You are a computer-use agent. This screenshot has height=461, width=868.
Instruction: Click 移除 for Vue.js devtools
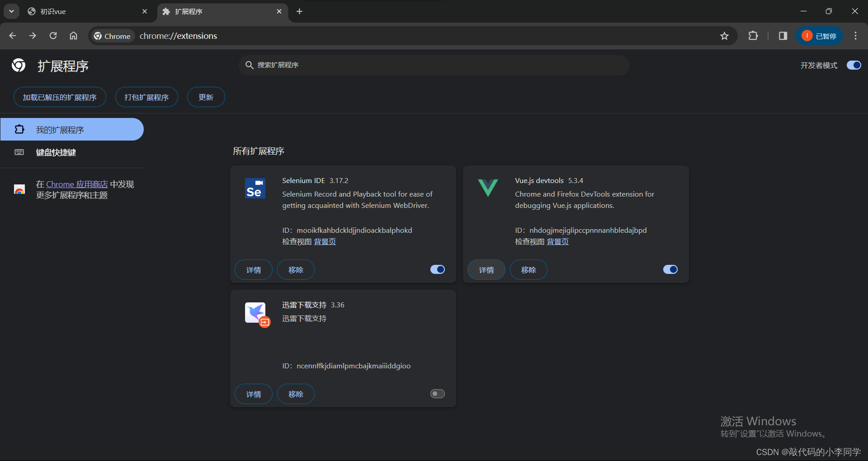pos(528,270)
